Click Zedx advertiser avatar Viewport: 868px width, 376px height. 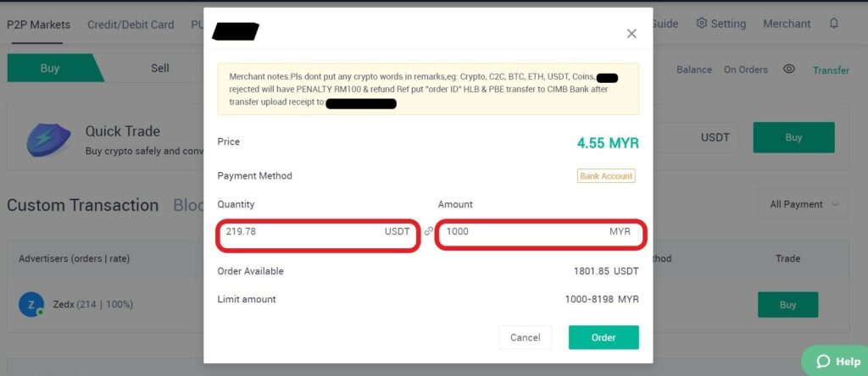31,304
